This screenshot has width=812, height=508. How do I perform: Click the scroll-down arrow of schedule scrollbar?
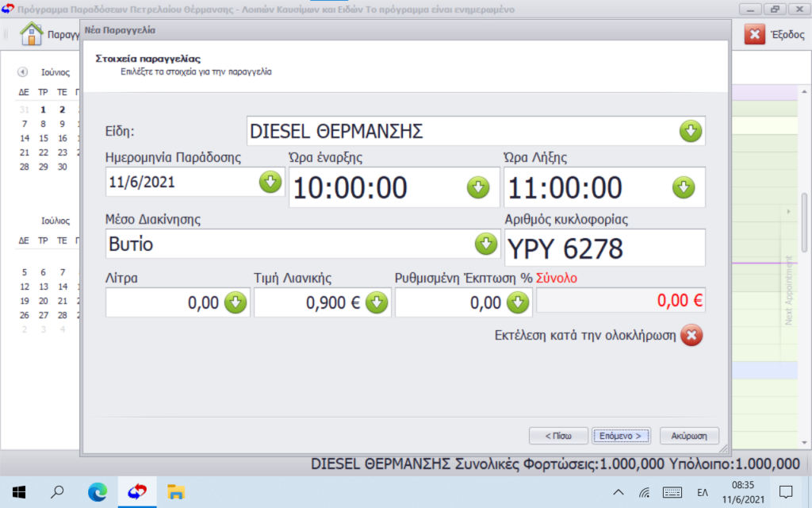pyautogui.click(x=804, y=442)
